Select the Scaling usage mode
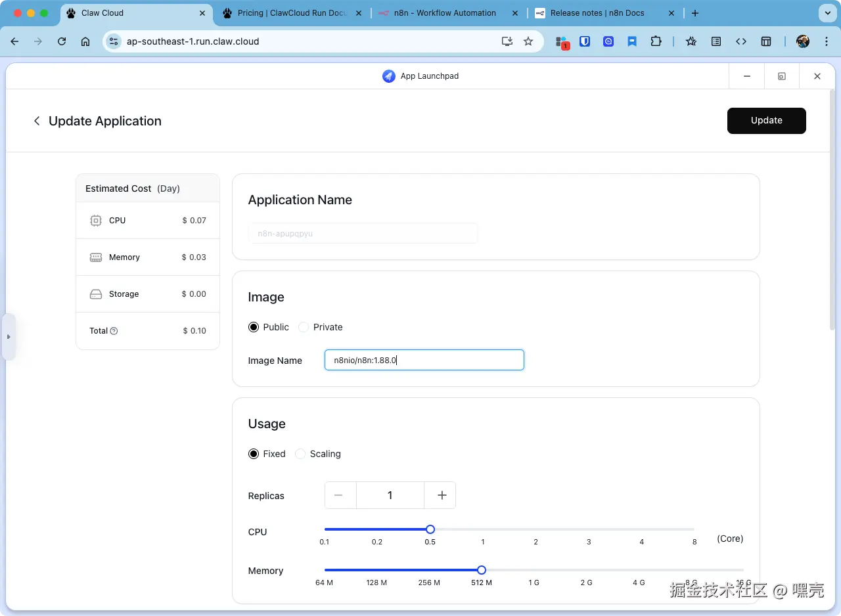 click(300, 454)
